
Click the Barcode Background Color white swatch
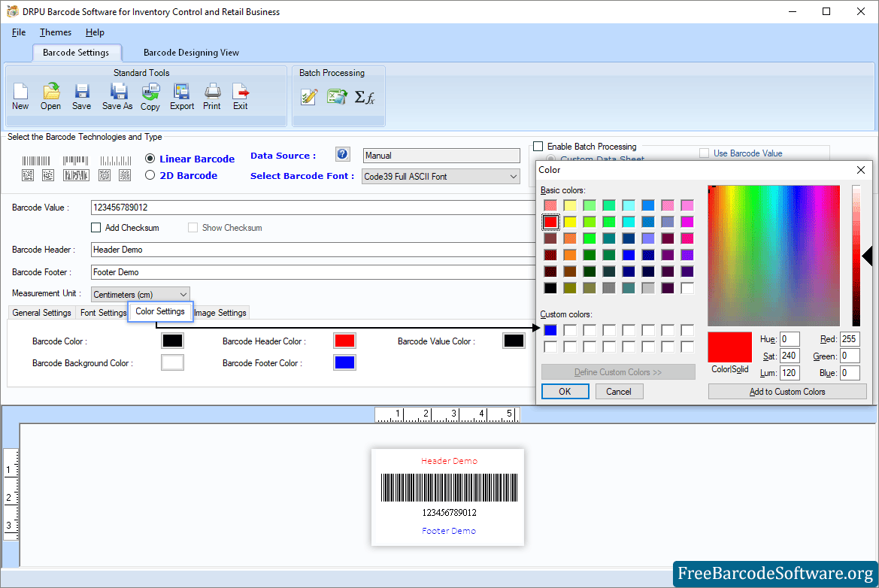(172, 362)
